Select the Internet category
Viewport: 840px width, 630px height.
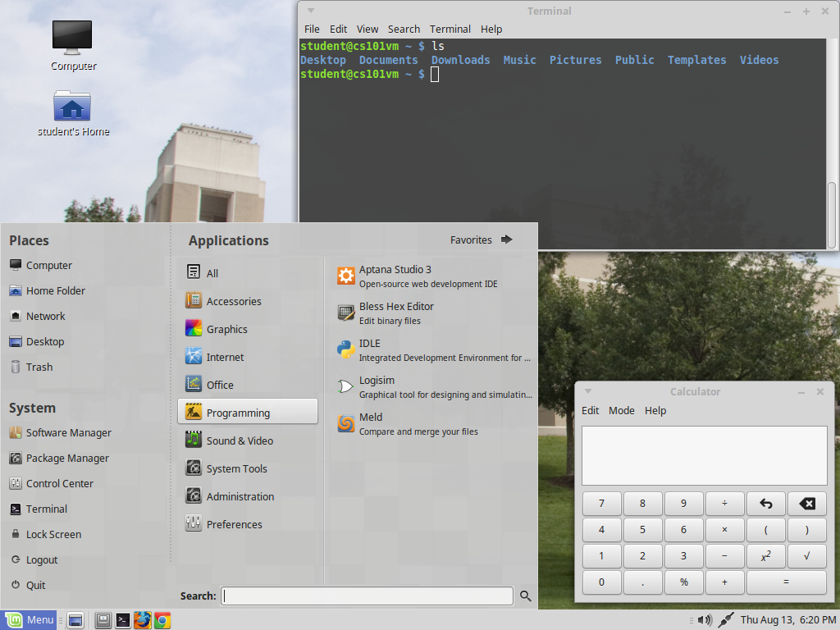click(248, 357)
